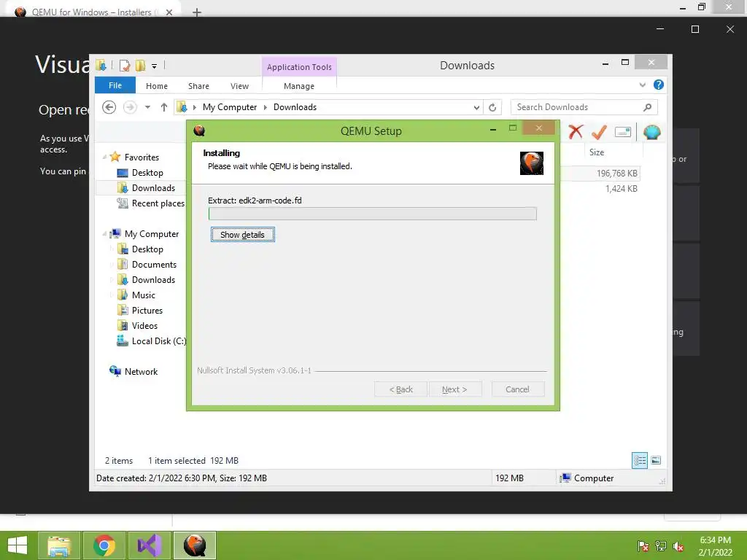The width and height of the screenshot is (747, 560).
Task: Click the Back button in QEMU Setup
Action: [401, 389]
